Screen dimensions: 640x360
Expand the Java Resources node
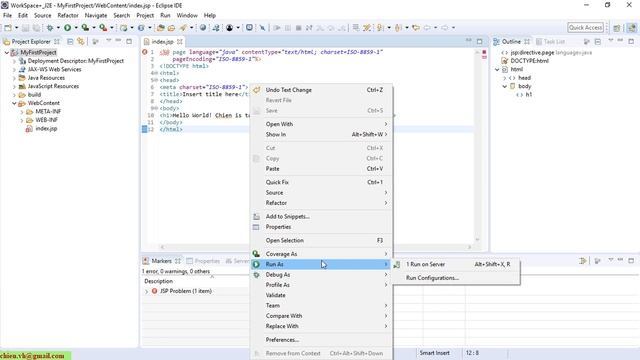14,78
